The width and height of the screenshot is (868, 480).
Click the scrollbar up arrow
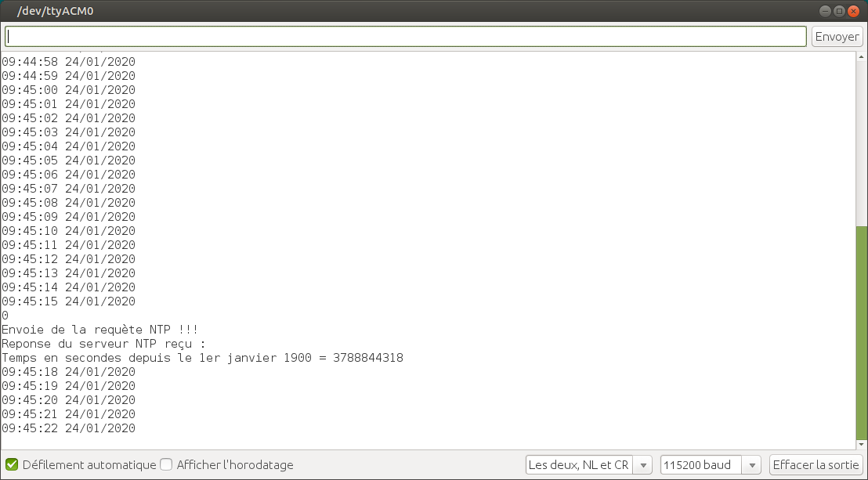[x=862, y=57]
